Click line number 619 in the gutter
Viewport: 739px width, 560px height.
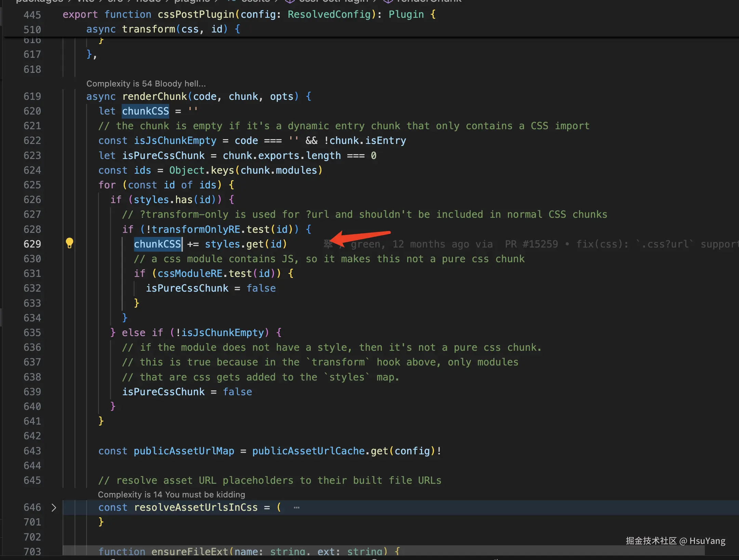pos(32,96)
